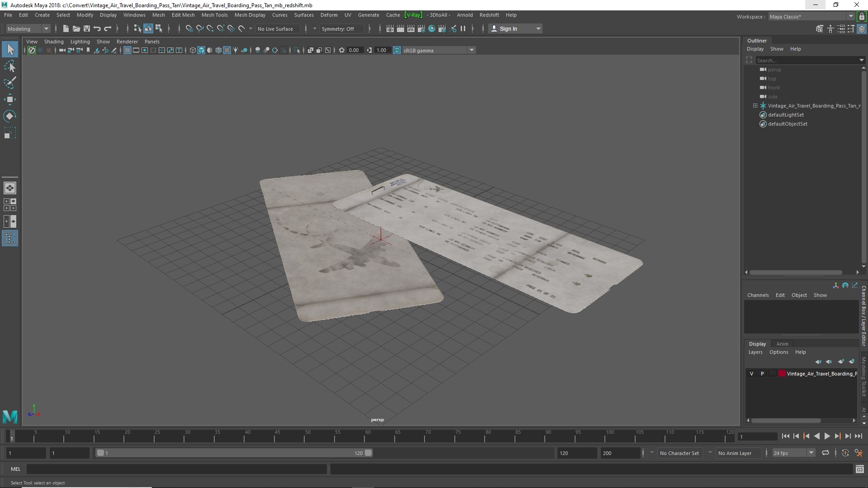Save the scene with the disk icon
The image size is (868, 488).
point(87,28)
